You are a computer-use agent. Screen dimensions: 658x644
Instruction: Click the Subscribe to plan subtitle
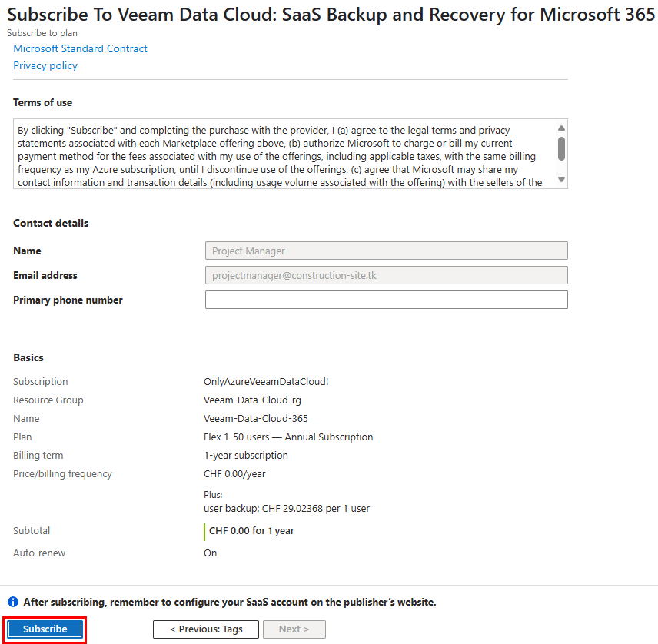42,33
